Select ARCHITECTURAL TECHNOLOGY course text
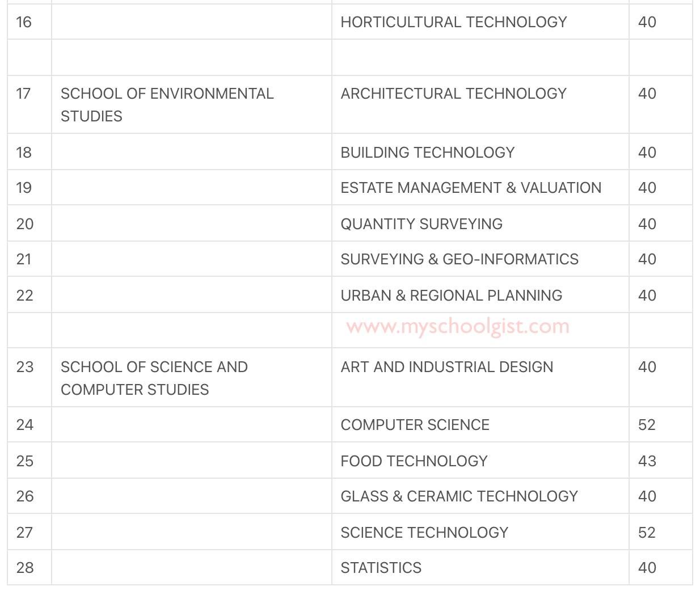 (x=453, y=94)
